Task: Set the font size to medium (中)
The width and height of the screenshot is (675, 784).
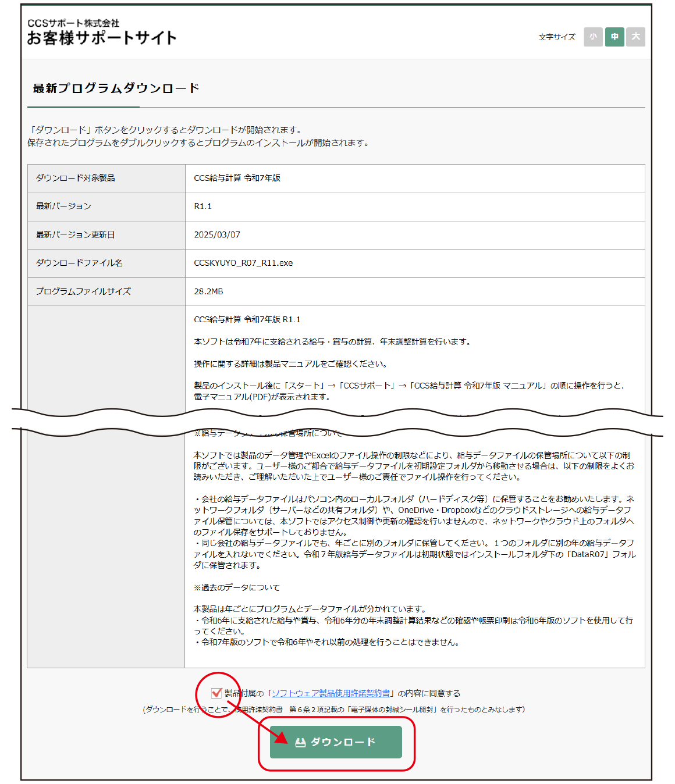Action: pyautogui.click(x=614, y=37)
